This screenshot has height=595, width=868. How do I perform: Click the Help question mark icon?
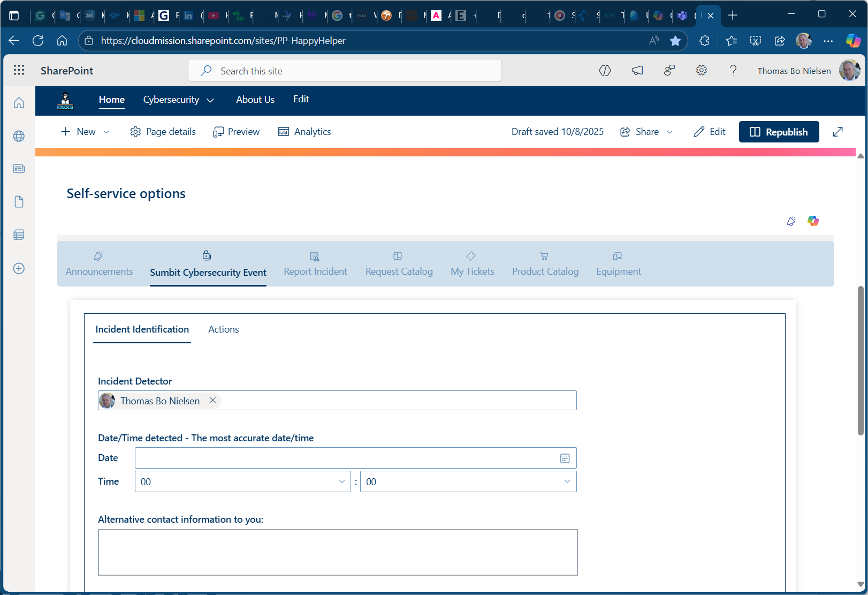(x=733, y=70)
